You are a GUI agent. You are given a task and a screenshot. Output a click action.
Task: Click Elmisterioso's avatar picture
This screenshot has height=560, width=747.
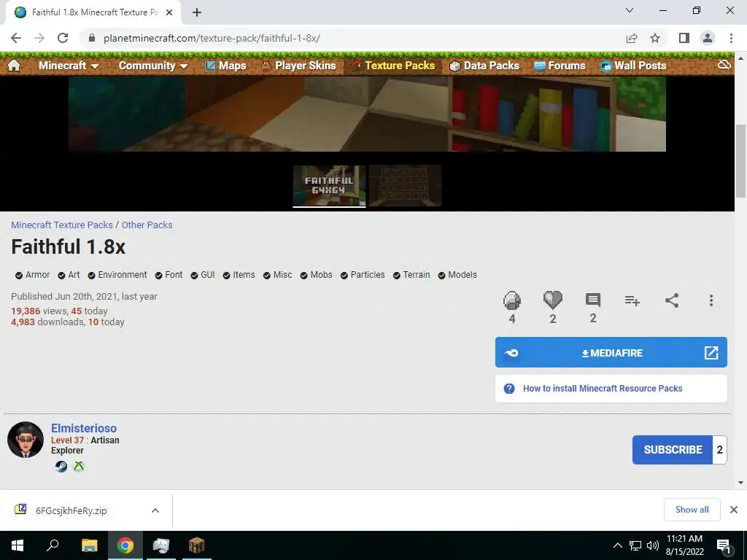tap(26, 440)
